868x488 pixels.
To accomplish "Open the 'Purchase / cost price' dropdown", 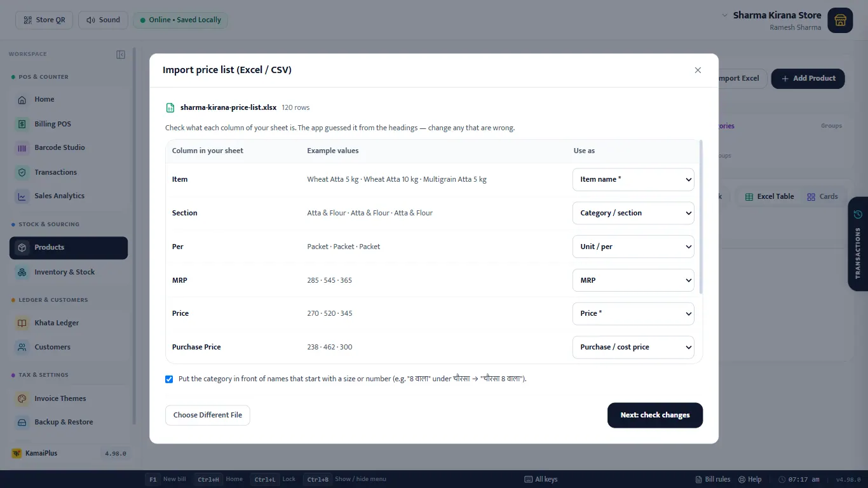I will point(634,347).
